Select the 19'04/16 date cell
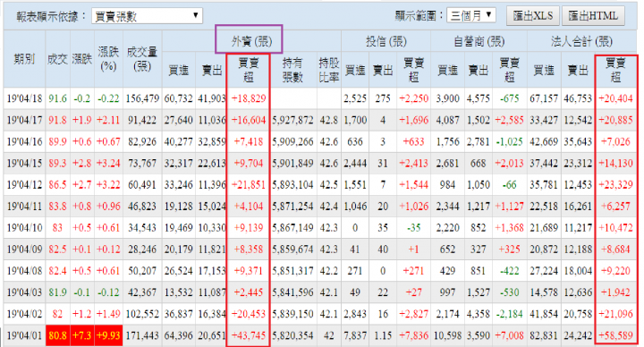The height and width of the screenshot is (347, 644). click(x=24, y=141)
